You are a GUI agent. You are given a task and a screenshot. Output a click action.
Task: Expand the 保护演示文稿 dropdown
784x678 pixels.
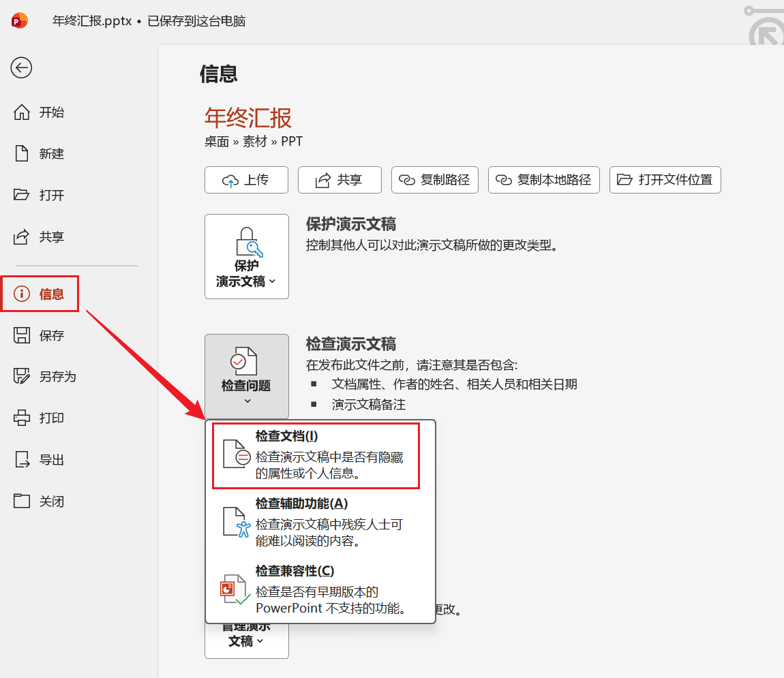pos(246,257)
